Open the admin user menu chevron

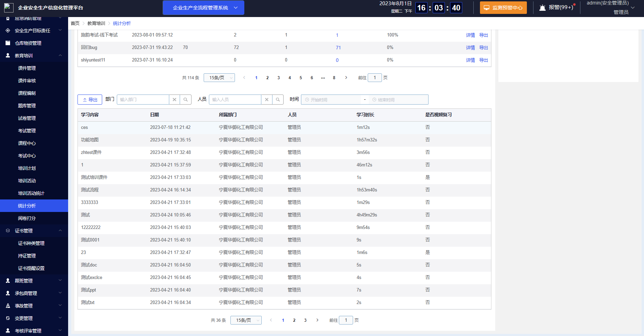click(x=633, y=8)
